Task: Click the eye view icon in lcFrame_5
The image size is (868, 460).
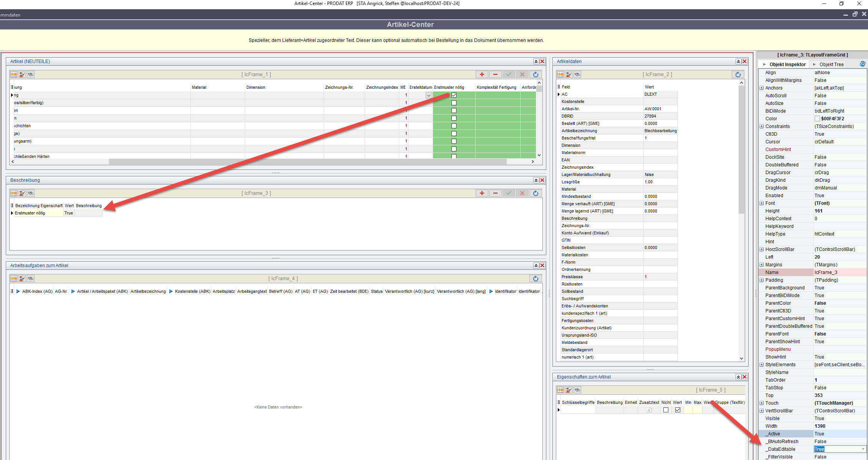Action: (577, 390)
